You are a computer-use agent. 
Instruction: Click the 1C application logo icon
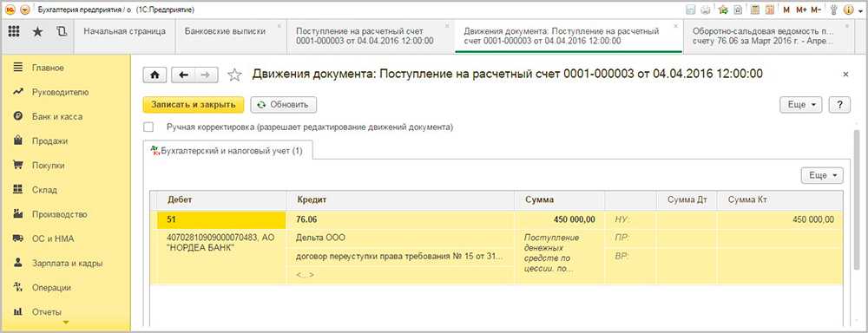pos(10,10)
